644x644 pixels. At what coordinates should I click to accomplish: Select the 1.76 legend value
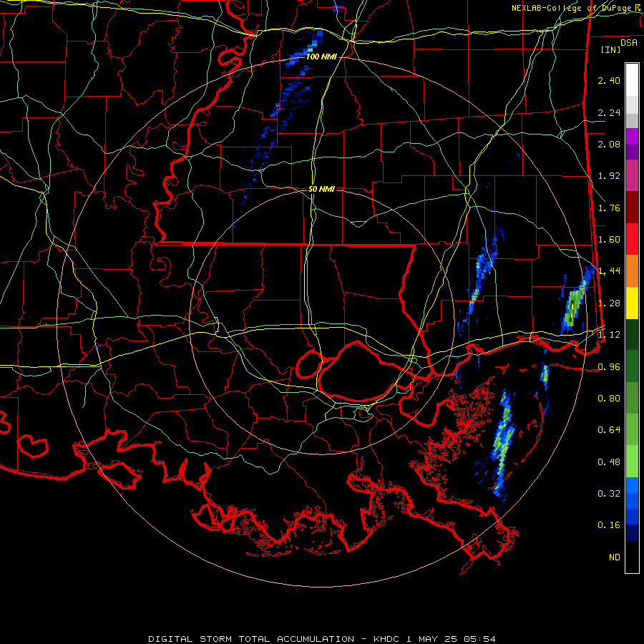click(609, 208)
